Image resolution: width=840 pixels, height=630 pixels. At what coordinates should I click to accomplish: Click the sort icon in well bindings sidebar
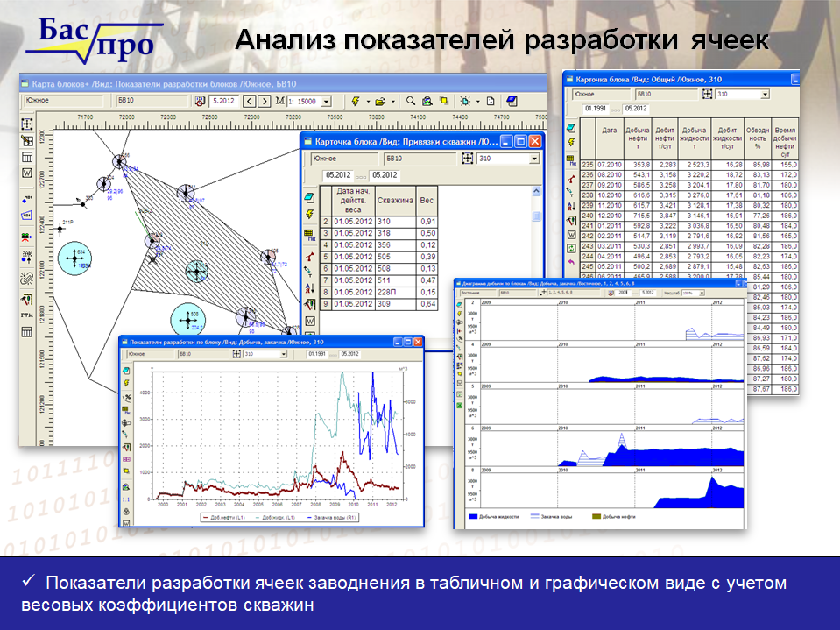click(x=309, y=289)
